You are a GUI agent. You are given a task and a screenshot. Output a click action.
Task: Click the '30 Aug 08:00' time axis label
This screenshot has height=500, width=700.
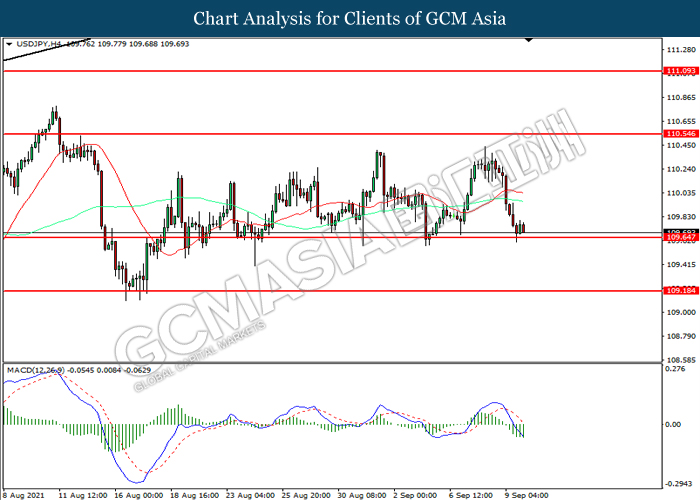coord(362,495)
